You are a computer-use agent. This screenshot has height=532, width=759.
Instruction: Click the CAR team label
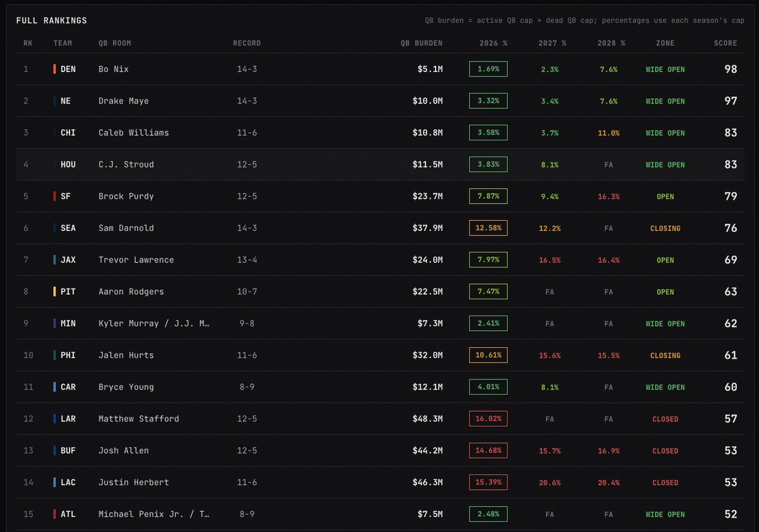pos(68,387)
